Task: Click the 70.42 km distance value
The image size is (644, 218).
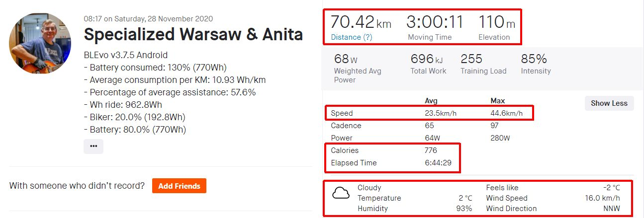Action: pyautogui.click(x=361, y=22)
